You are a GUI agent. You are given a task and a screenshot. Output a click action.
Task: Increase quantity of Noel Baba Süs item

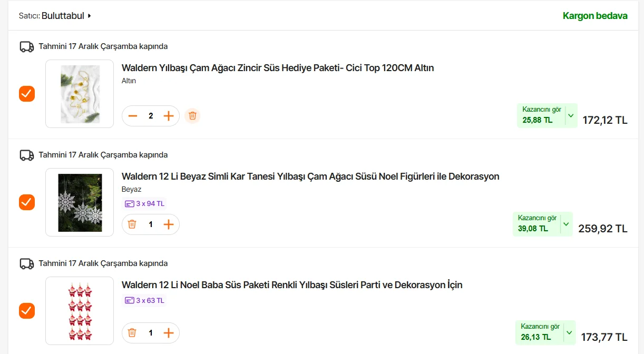pos(169,333)
